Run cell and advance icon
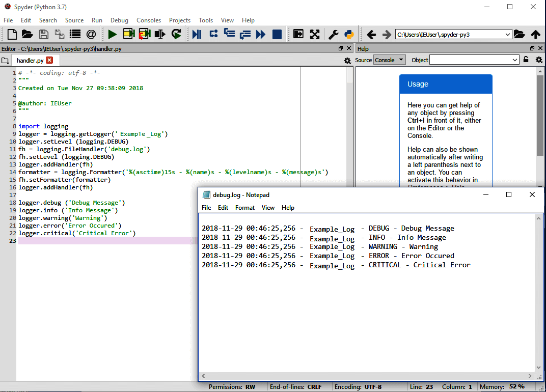This screenshot has width=546, height=392. coord(145,34)
